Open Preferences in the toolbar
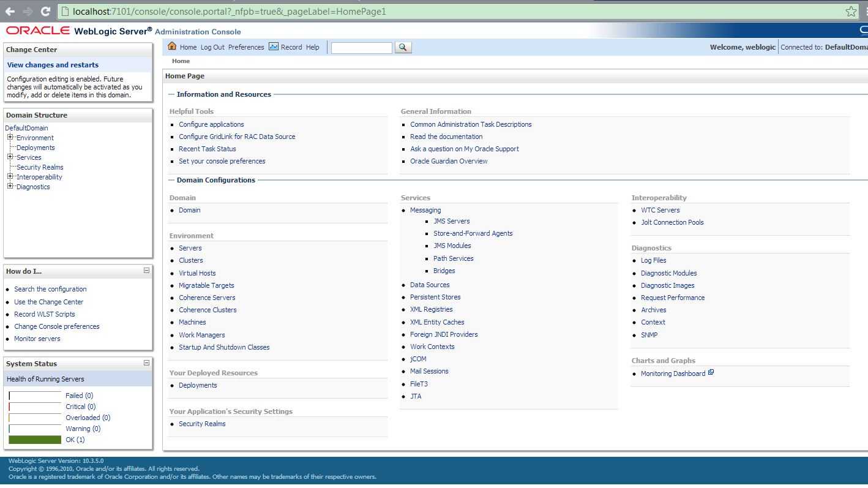This screenshot has width=868, height=488. pyautogui.click(x=246, y=47)
